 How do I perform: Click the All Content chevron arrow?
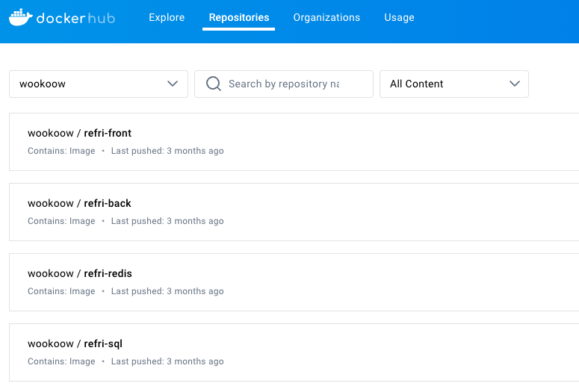tap(514, 84)
